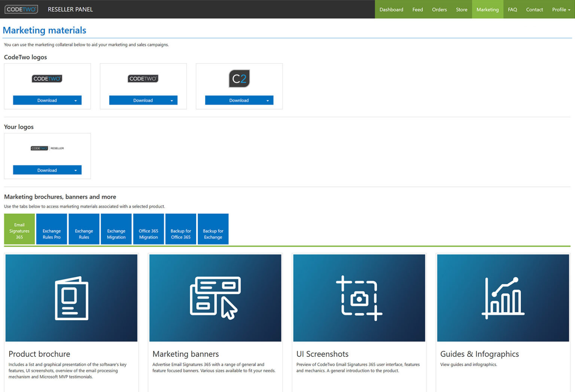Click the second CodeTwo grayscale logo
This screenshot has width=575, height=392.
click(143, 79)
